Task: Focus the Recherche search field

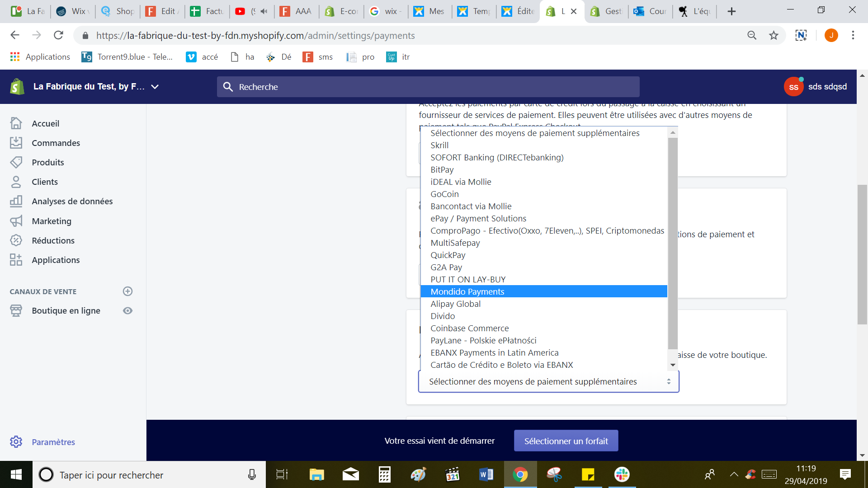Action: coord(428,87)
